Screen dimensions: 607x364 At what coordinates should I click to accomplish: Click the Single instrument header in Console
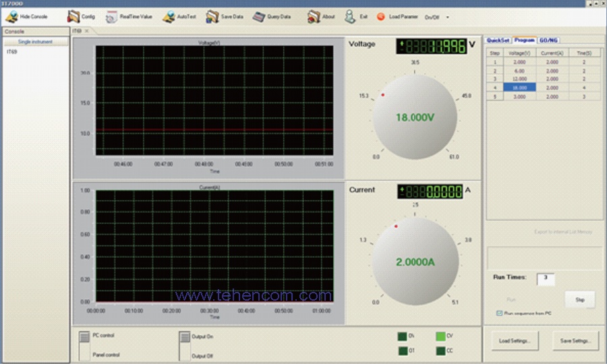coord(35,41)
